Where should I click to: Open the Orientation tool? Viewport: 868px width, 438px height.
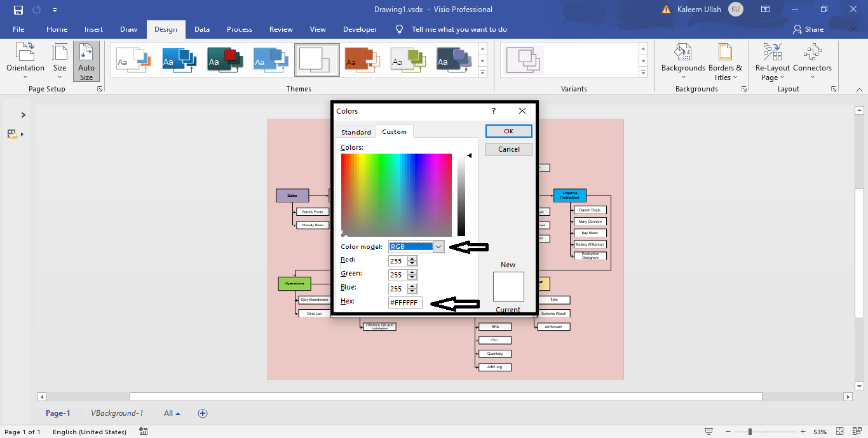[25, 60]
